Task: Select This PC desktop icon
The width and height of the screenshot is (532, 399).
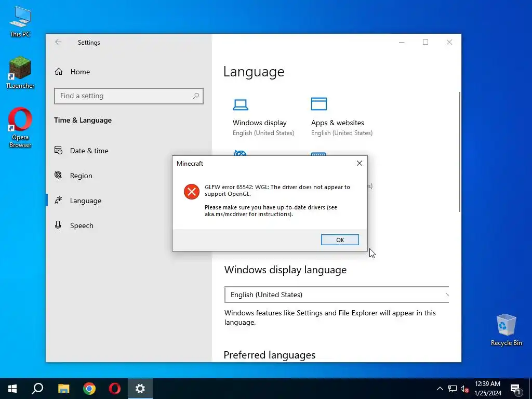Action: point(20,22)
